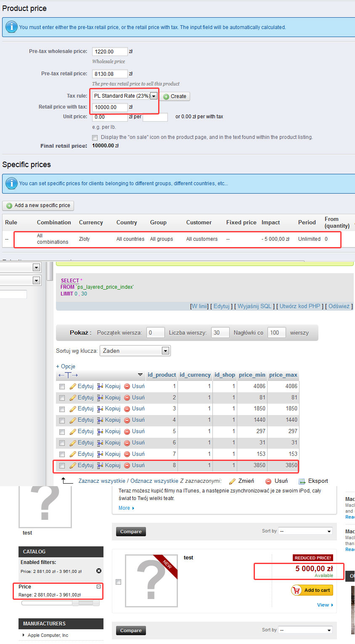The width and height of the screenshot is (355, 644).
Task: Click the Retail price with tax field
Action: (110, 107)
